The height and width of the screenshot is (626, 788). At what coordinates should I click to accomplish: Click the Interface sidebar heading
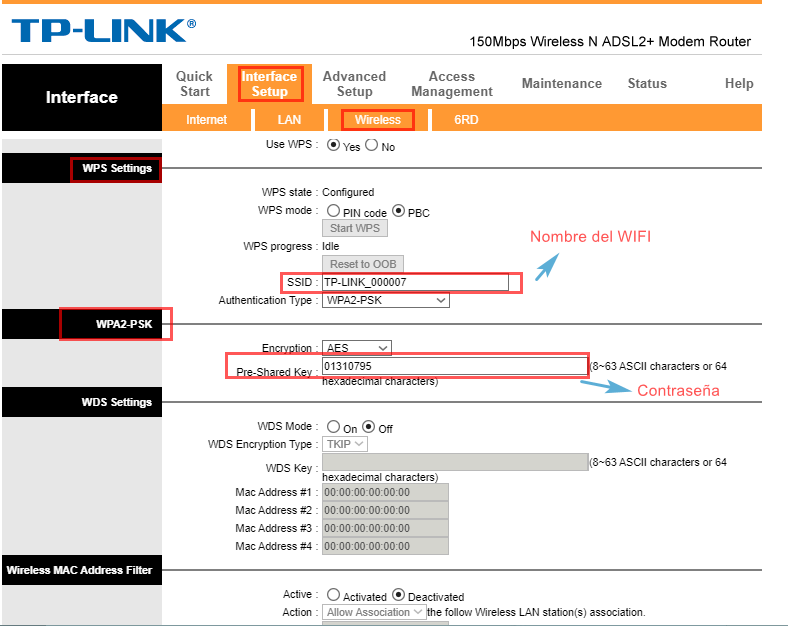(x=81, y=97)
